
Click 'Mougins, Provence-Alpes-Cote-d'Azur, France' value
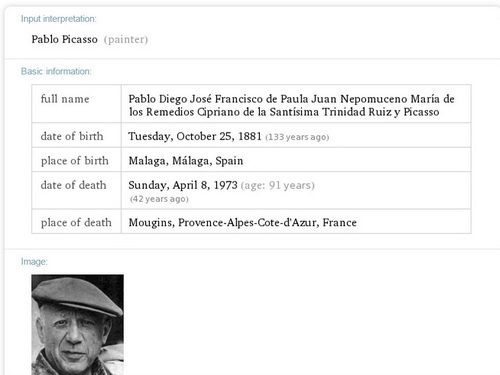pyautogui.click(x=243, y=222)
